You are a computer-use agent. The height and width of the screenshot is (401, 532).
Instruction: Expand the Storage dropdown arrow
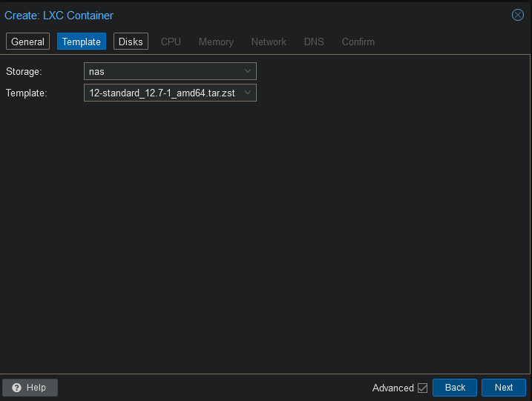click(248, 71)
